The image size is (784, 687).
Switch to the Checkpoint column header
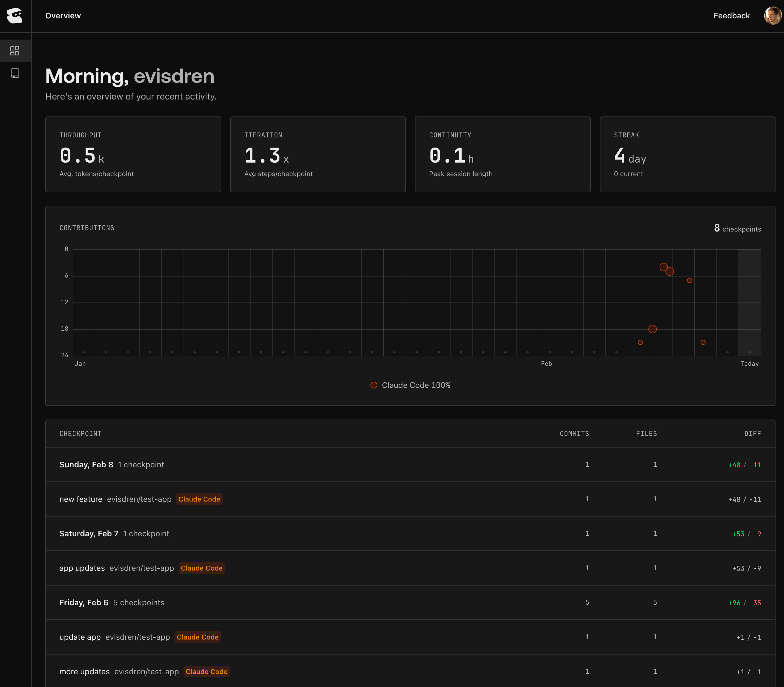tap(81, 434)
